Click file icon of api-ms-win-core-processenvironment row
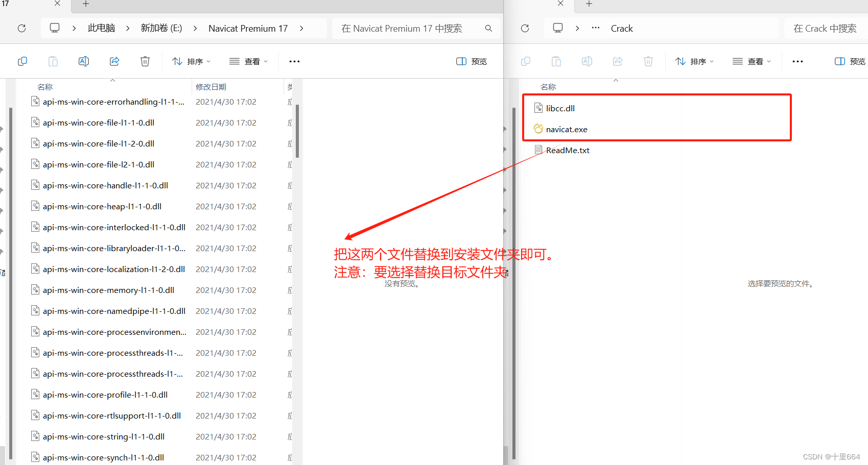The width and height of the screenshot is (868, 465). [x=35, y=331]
